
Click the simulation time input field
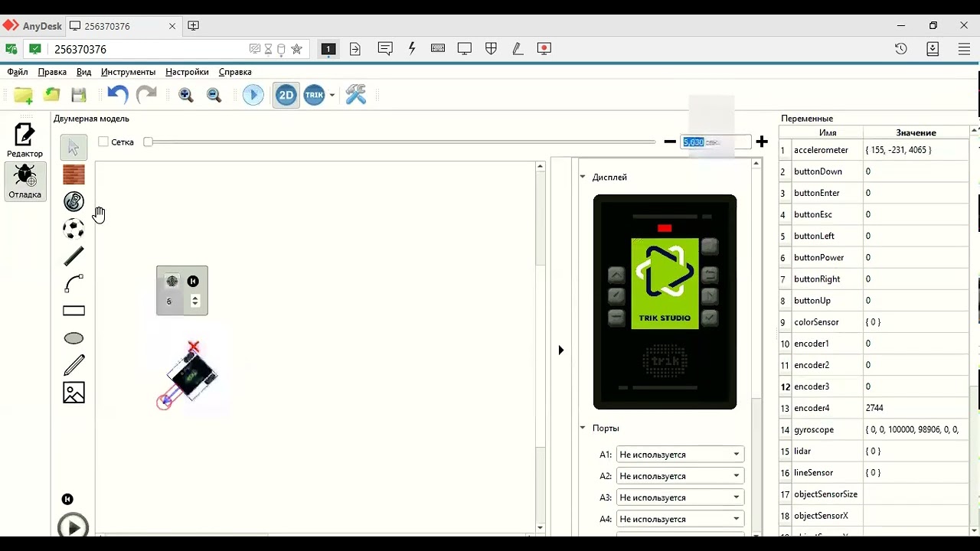[x=716, y=142]
